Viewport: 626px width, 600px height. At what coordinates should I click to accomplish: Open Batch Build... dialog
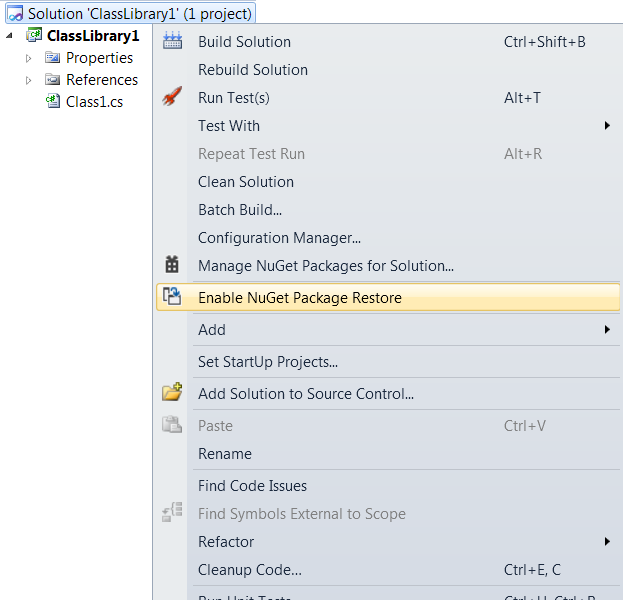click(x=388, y=210)
